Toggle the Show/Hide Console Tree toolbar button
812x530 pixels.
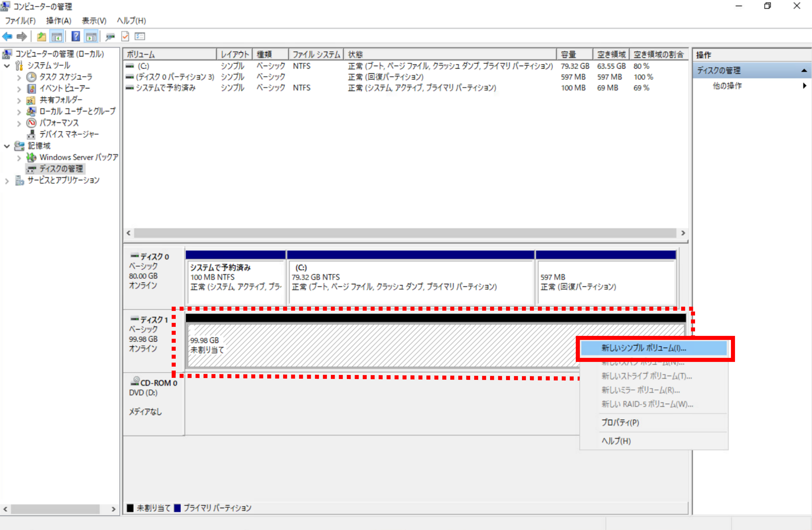[x=57, y=36]
